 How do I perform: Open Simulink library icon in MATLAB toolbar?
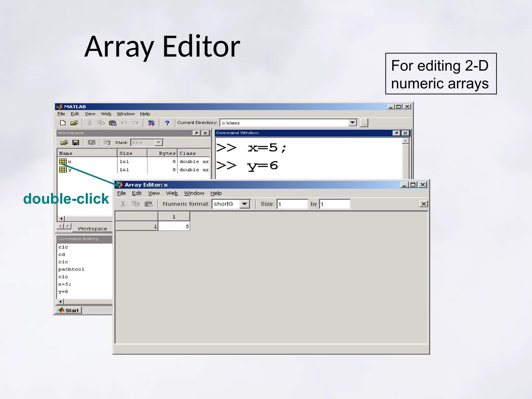[x=151, y=123]
